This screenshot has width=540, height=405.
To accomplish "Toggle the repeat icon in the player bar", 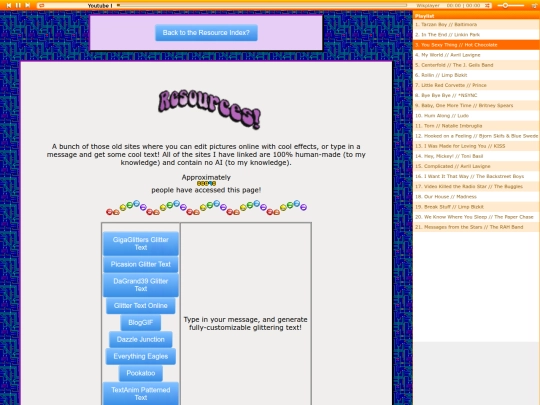I will click(x=41, y=6).
